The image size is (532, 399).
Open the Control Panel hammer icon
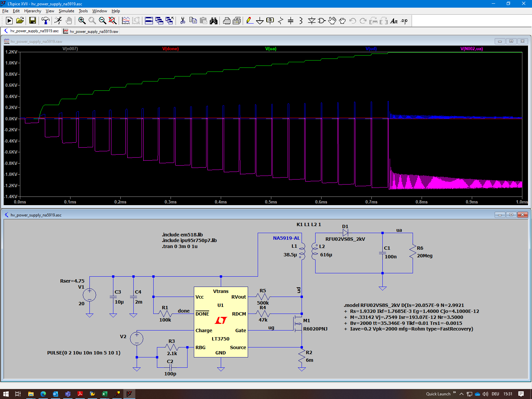(x=46, y=21)
